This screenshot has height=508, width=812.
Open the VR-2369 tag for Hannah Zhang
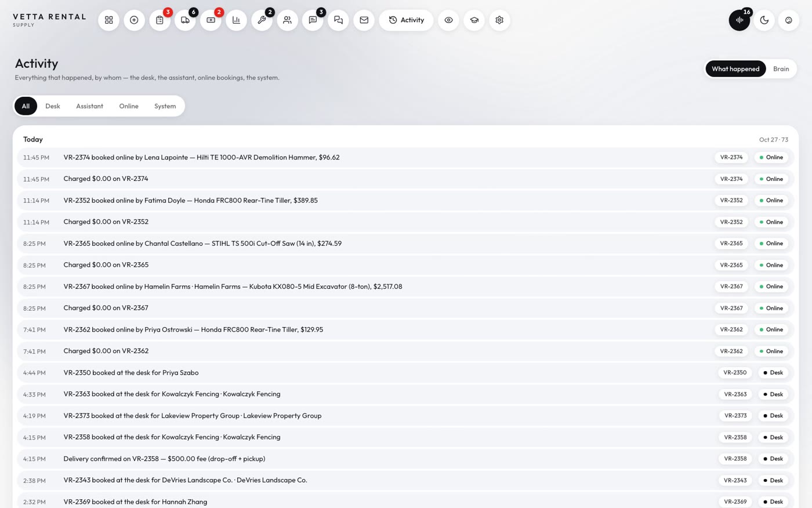pos(735,502)
